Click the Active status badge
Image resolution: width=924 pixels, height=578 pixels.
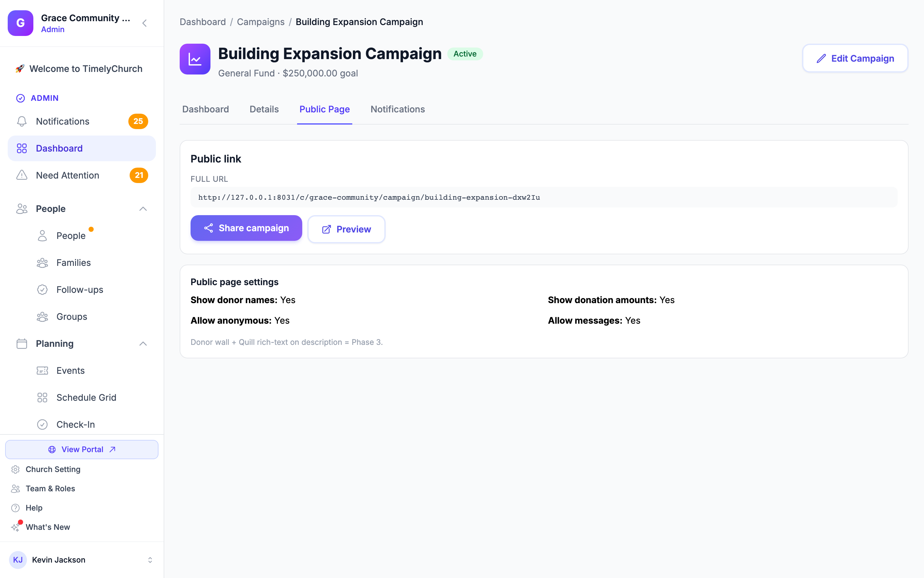click(465, 54)
